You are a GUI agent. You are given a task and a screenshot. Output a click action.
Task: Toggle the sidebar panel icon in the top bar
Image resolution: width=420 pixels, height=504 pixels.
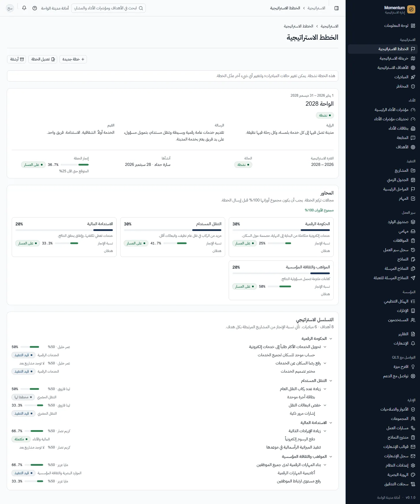[337, 8]
